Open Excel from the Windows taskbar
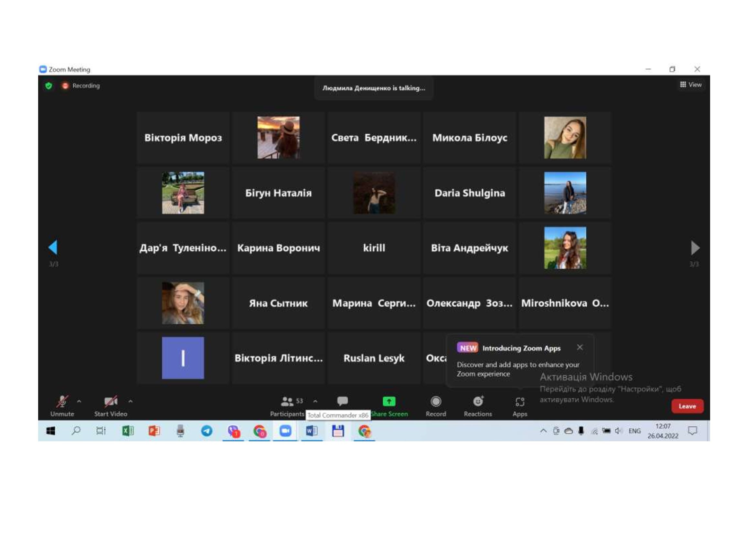The image size is (756, 534). coord(128,431)
